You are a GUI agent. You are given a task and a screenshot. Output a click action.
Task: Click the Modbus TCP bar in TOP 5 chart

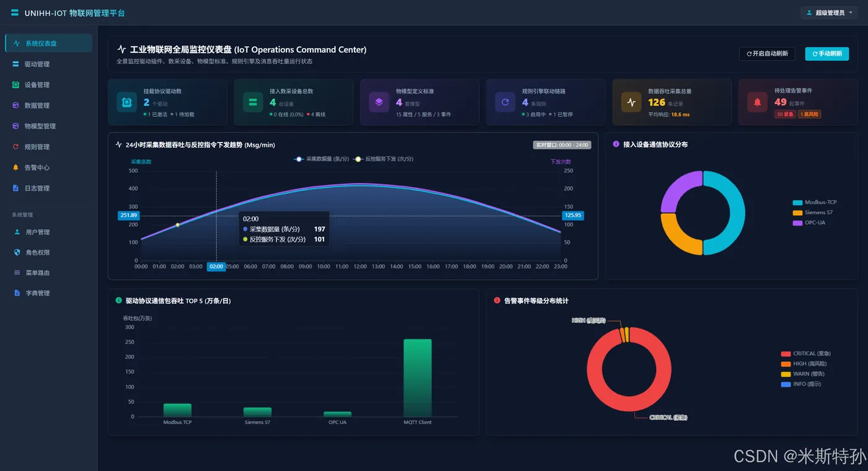[x=177, y=410]
